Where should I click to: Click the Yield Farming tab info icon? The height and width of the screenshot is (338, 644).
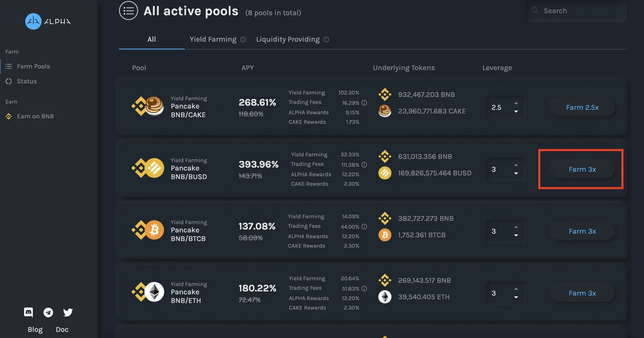(x=243, y=39)
